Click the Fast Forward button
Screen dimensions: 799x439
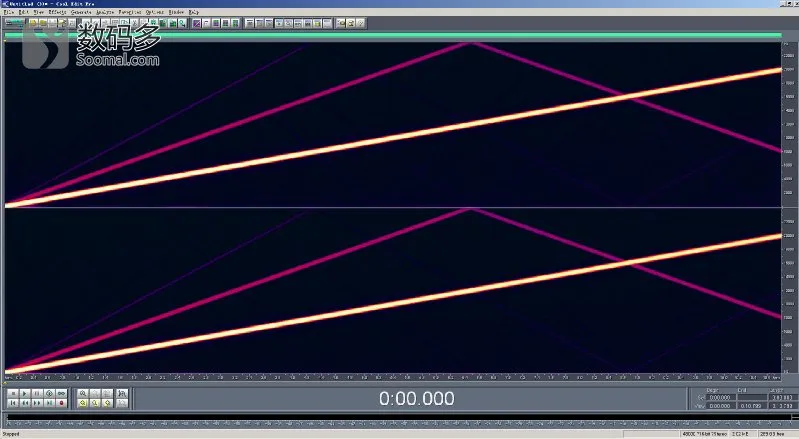point(37,403)
